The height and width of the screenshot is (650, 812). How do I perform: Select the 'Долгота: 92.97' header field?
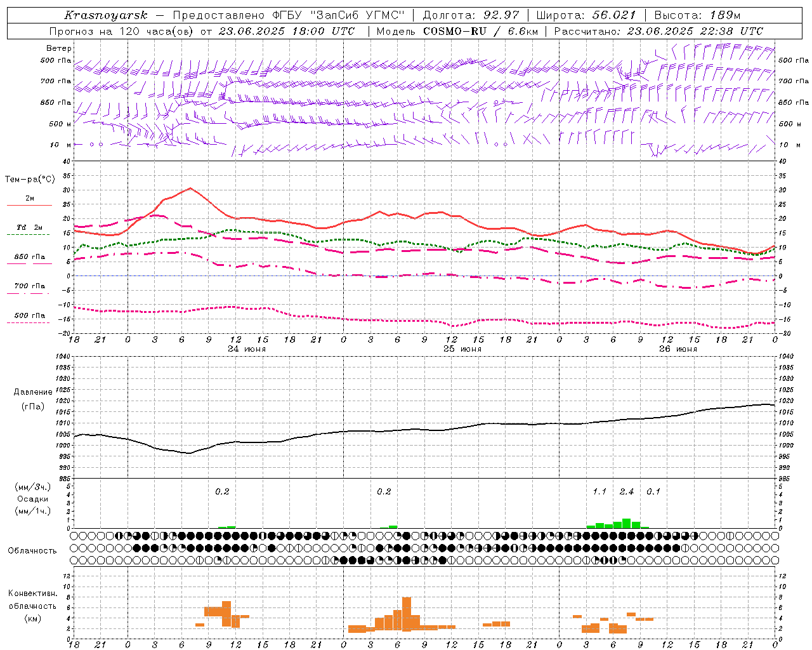pyautogui.click(x=471, y=15)
